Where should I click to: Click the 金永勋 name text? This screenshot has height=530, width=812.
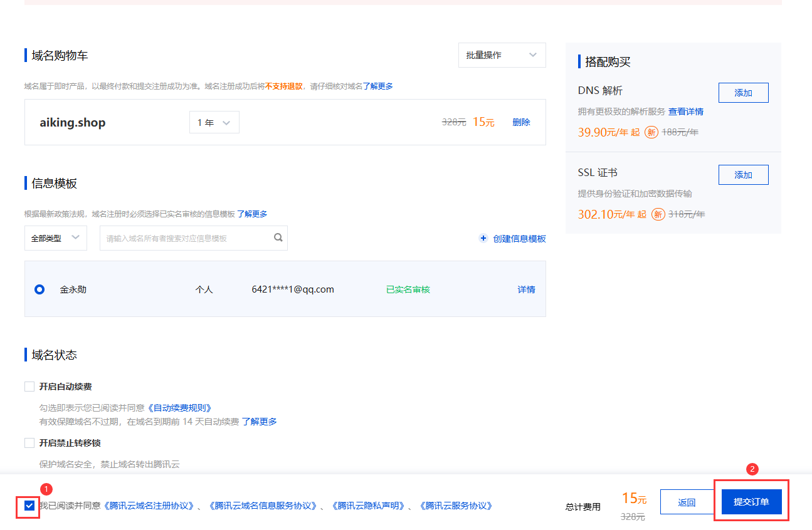73,289
